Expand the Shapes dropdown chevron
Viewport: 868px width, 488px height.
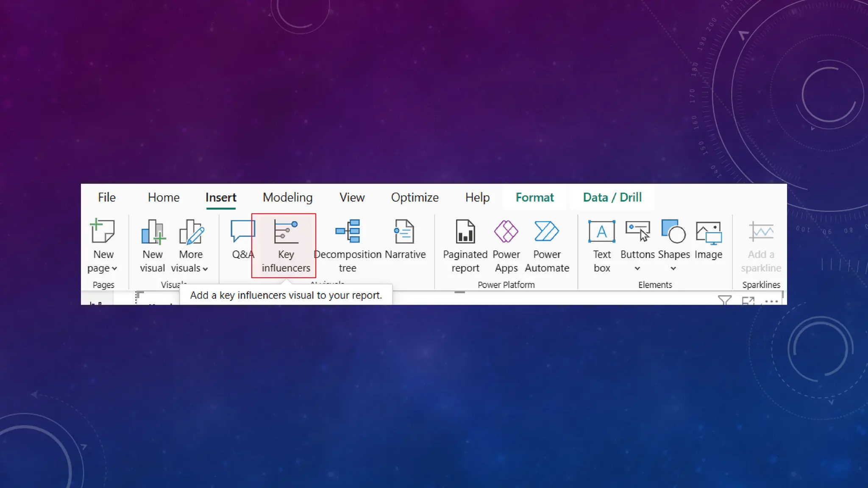673,269
